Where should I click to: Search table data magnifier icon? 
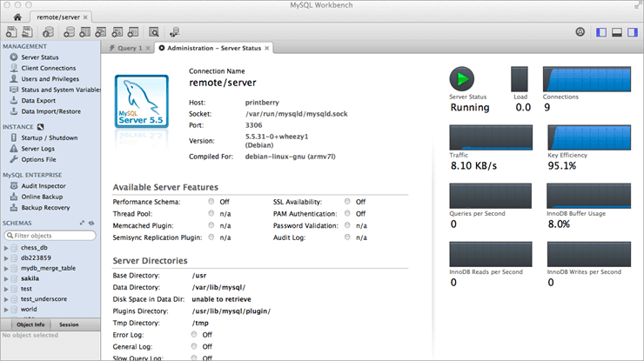[154, 32]
